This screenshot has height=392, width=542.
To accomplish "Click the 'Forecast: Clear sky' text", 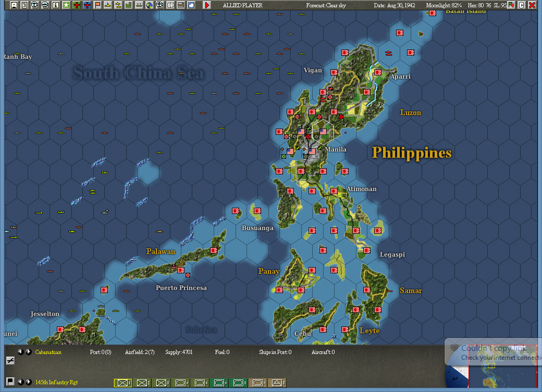I will tap(326, 5).
